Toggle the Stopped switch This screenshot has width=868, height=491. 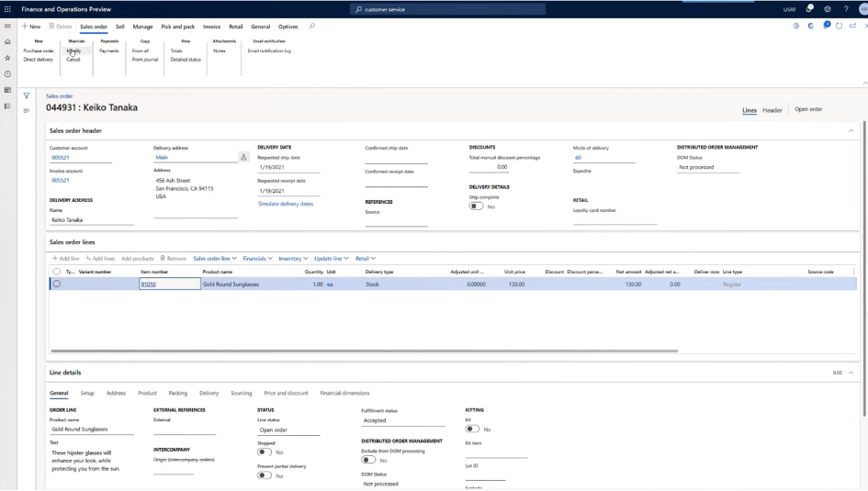point(265,452)
